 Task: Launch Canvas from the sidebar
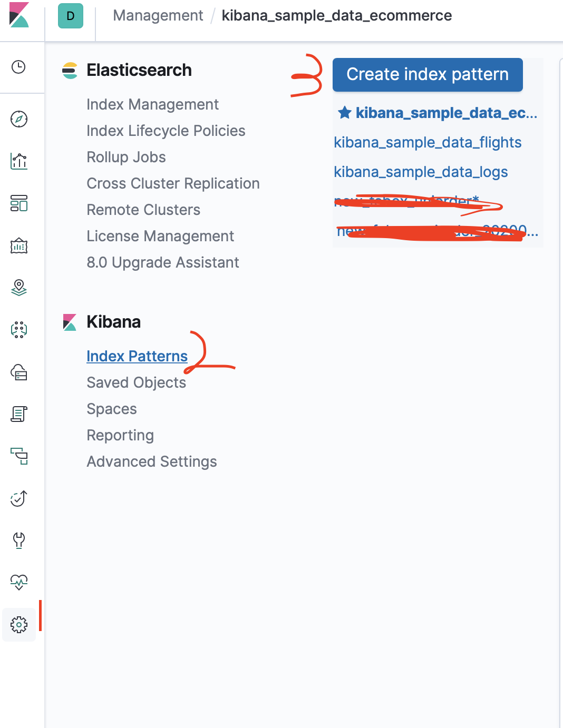(x=19, y=245)
